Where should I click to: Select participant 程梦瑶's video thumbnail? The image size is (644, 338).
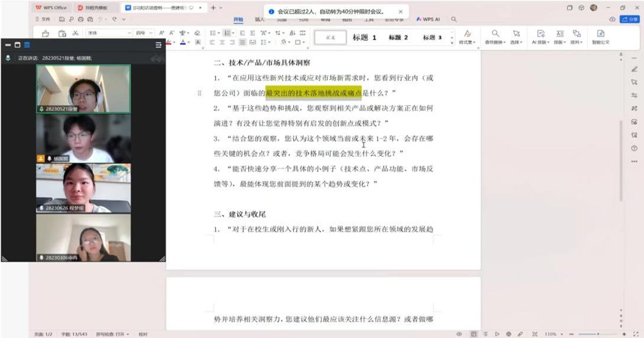click(83, 188)
